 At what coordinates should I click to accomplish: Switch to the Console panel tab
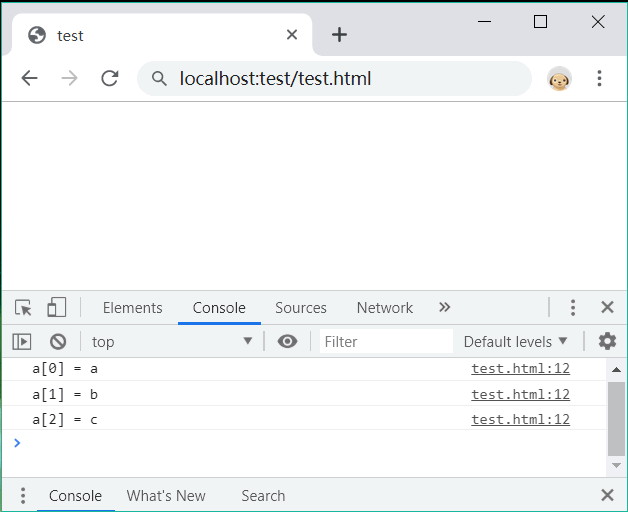[x=219, y=308]
